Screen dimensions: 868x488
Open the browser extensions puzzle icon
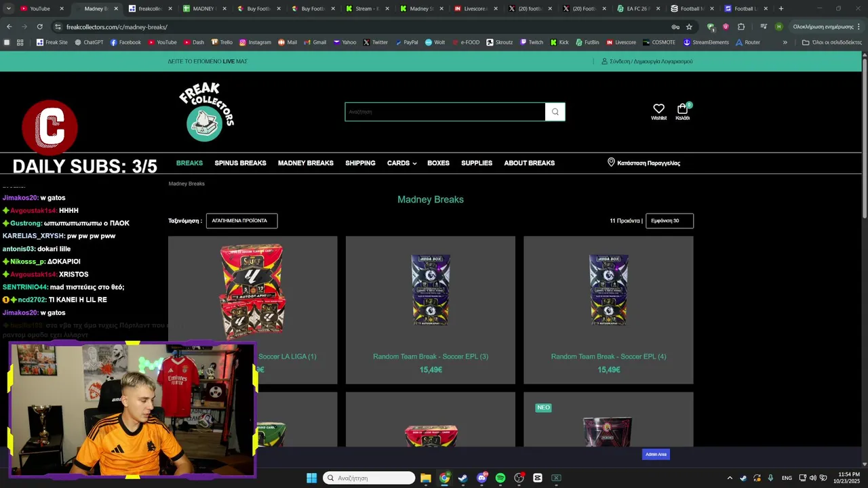pos(741,26)
